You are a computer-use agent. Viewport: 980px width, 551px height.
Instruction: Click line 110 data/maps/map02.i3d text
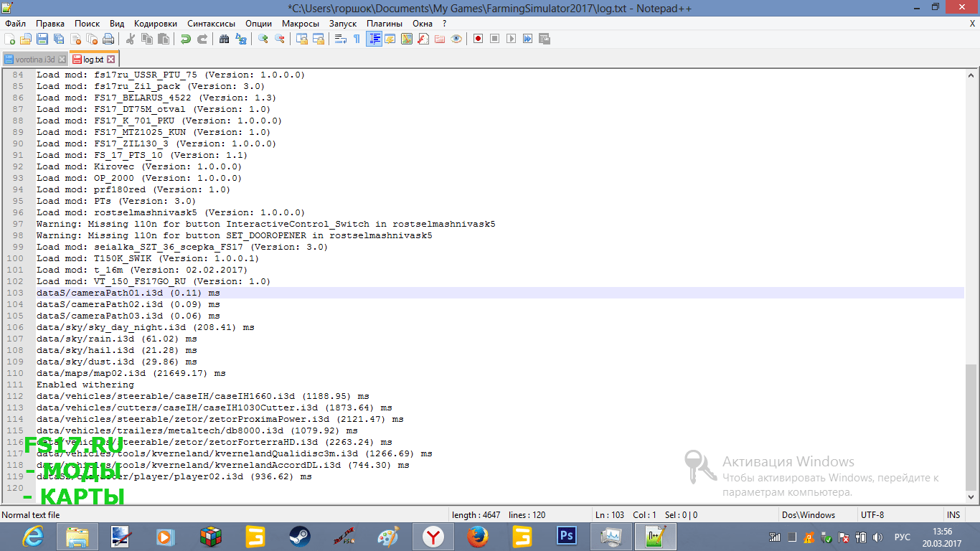tap(131, 373)
